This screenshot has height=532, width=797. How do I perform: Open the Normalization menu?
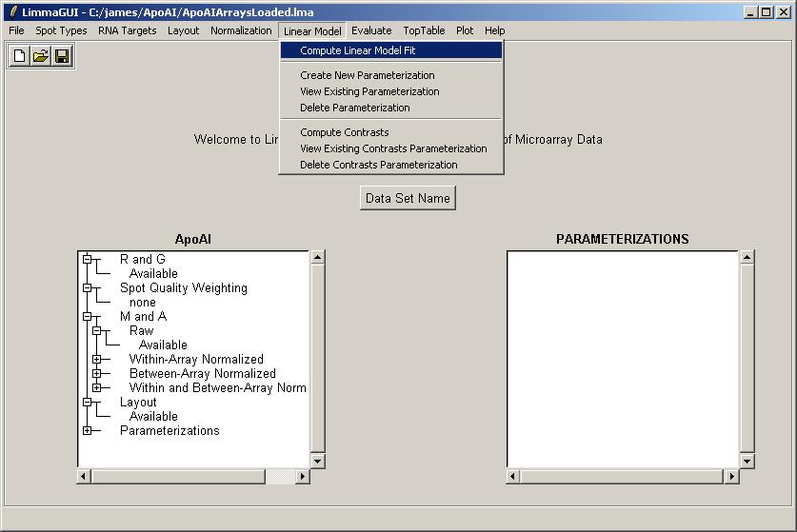click(x=241, y=30)
